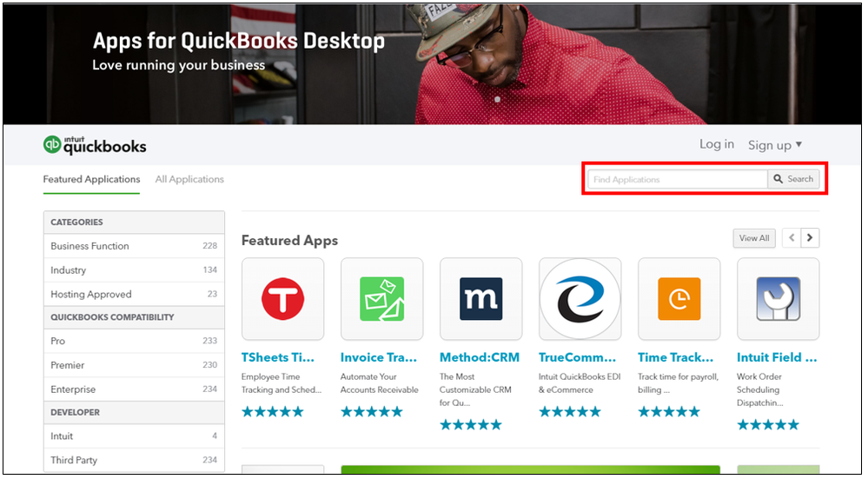The width and height of the screenshot is (868, 479).
Task: Open the TrueComm... app title link
Action: click(x=578, y=357)
